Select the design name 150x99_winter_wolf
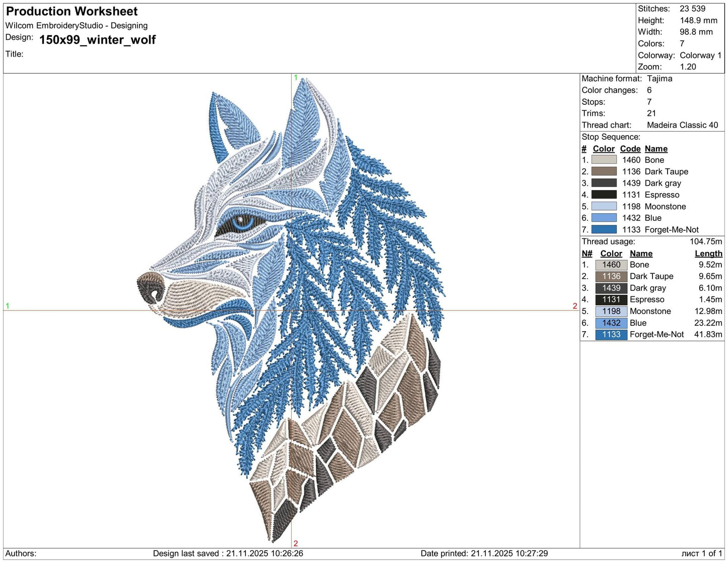Screen dimensions: 728x563 [x=98, y=40]
